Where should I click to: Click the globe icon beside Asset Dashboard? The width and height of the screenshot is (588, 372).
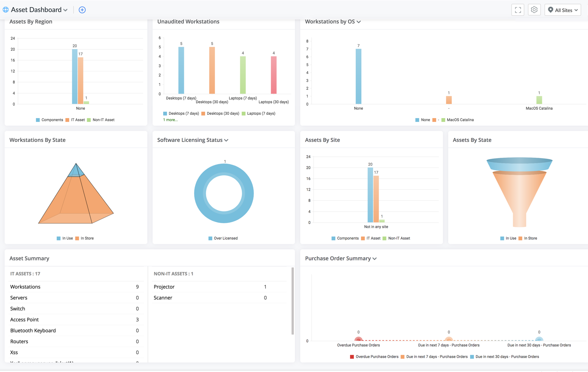point(6,10)
